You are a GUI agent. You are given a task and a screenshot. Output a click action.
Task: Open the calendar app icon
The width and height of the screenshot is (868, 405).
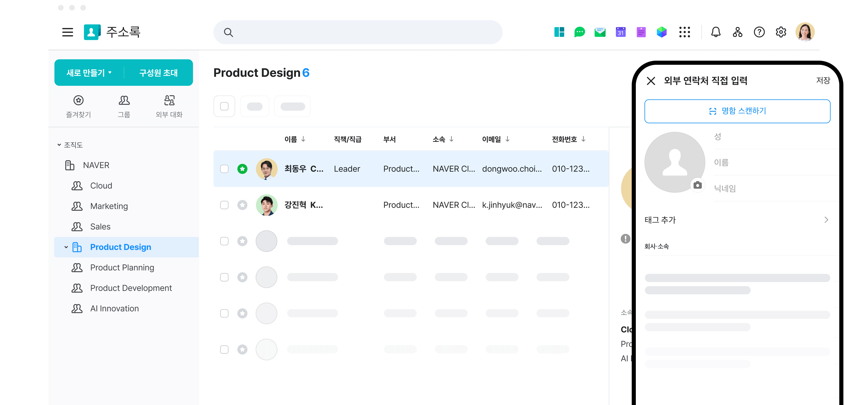coord(620,32)
